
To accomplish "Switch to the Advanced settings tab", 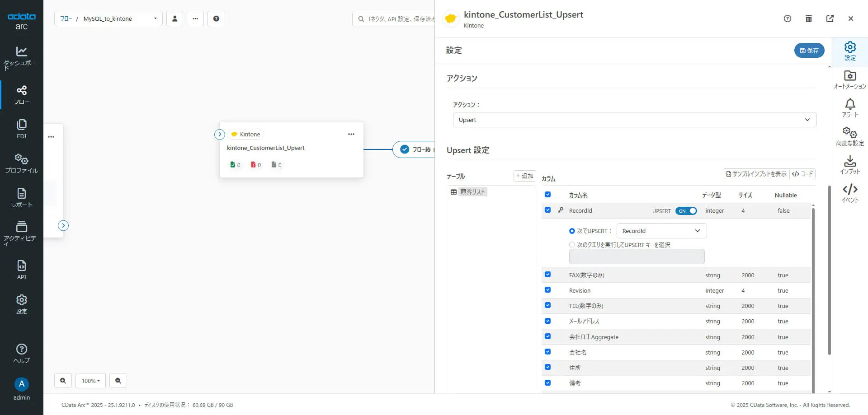I will (x=849, y=136).
